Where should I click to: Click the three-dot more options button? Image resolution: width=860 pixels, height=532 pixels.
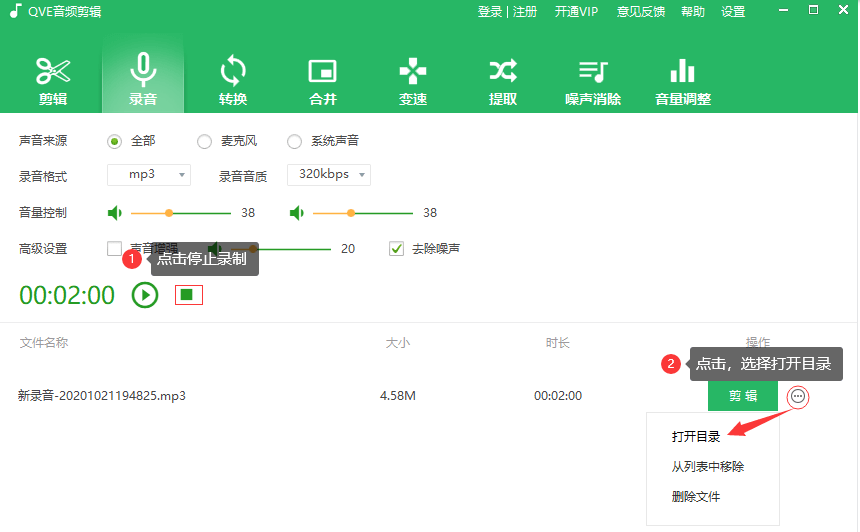[797, 396]
